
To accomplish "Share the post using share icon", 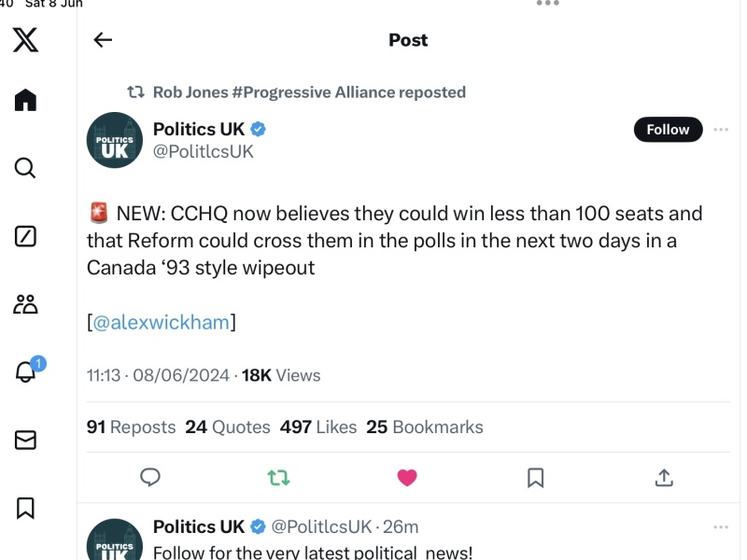I will pos(664,478).
